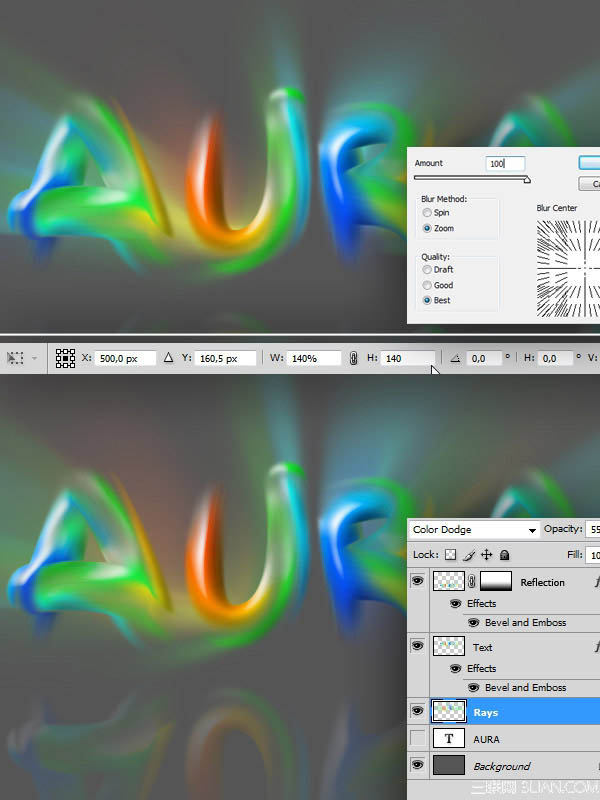Choose Best quality
Image resolution: width=600 pixels, height=800 pixels.
(x=427, y=301)
